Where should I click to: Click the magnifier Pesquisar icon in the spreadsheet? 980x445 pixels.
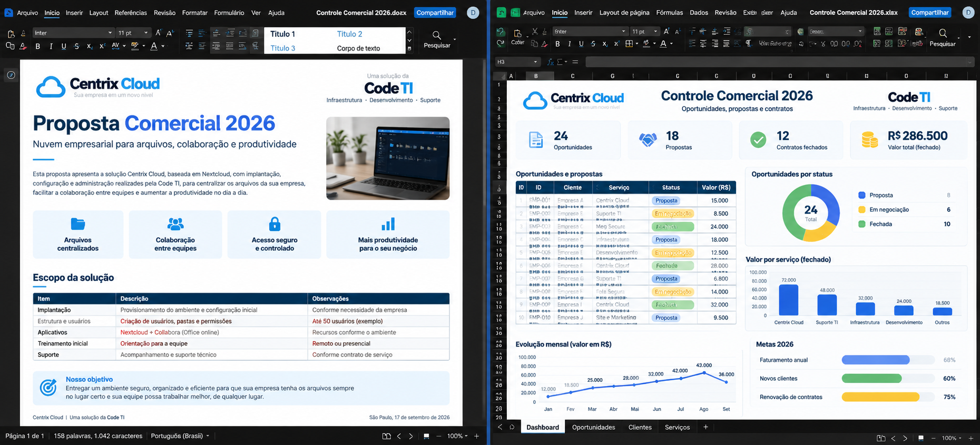click(943, 33)
